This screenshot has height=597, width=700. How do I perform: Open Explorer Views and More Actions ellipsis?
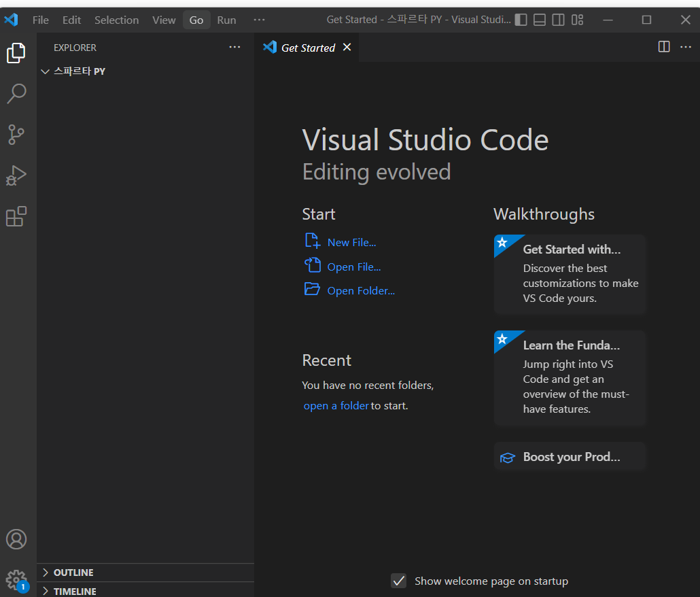tap(235, 47)
